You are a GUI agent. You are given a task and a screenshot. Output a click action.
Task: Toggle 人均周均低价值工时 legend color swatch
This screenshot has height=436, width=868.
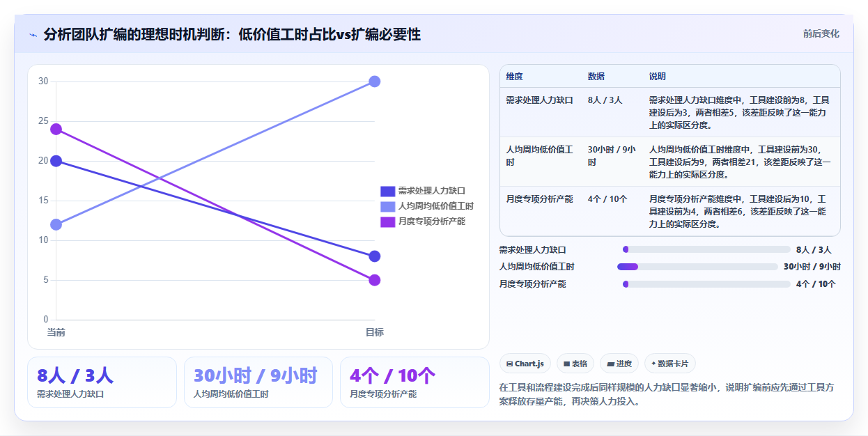(x=387, y=206)
